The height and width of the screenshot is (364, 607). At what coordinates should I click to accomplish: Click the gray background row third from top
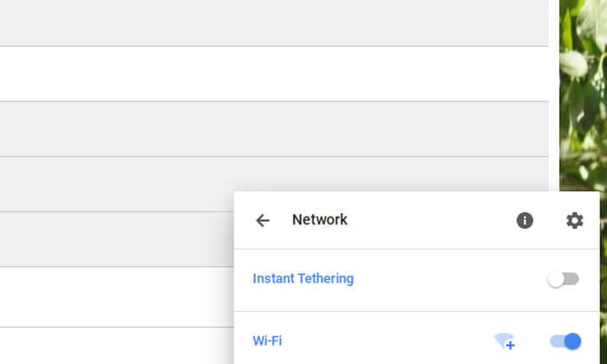coord(260,128)
